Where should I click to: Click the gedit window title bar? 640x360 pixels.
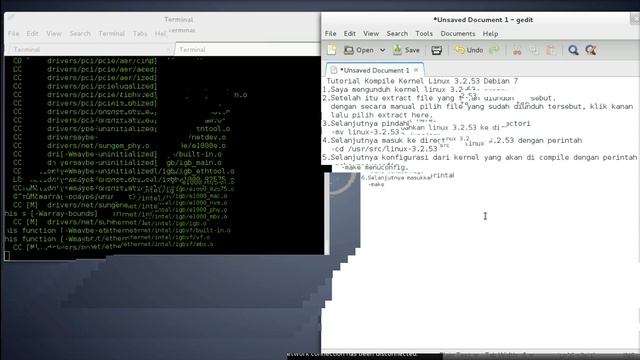483,20
